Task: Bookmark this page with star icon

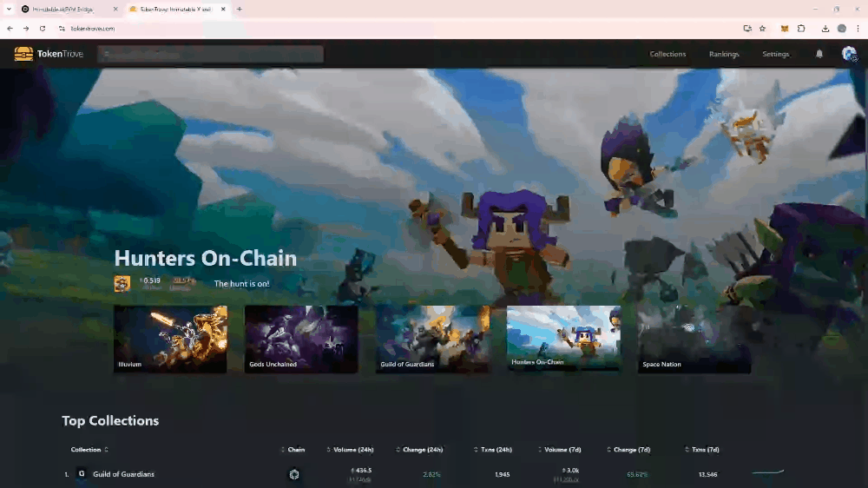Action: pos(762,29)
